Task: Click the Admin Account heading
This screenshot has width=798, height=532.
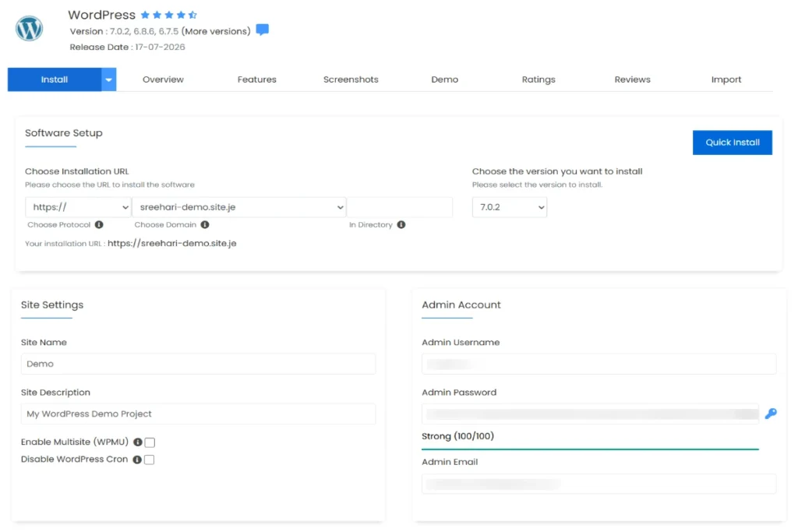Action: click(461, 305)
